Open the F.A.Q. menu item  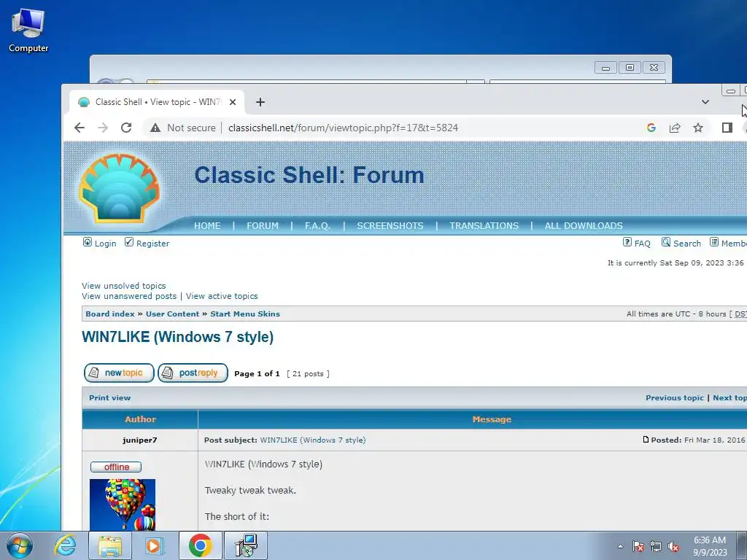[x=317, y=226]
